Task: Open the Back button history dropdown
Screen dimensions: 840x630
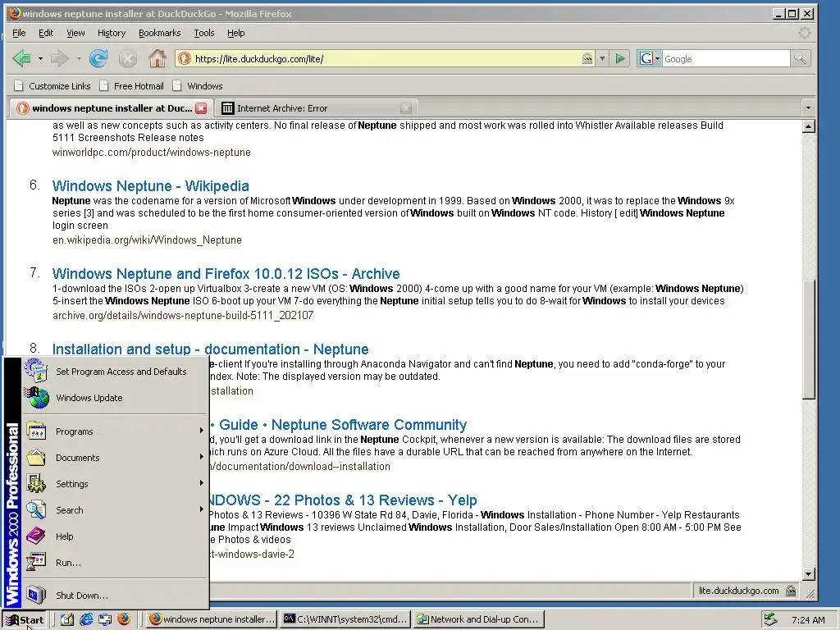Action: [40, 58]
